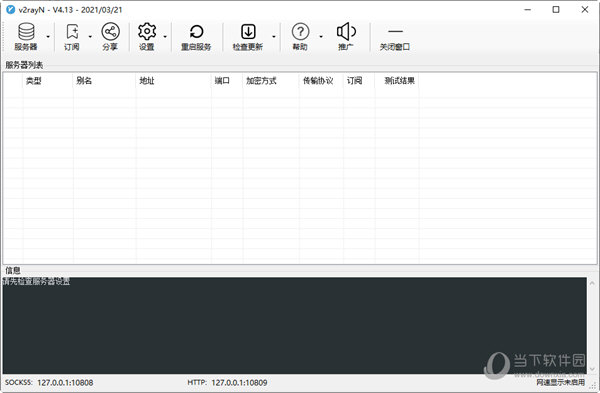Click the info log scrollbar down arrow
The height and width of the screenshot is (393, 600).
[x=592, y=369]
